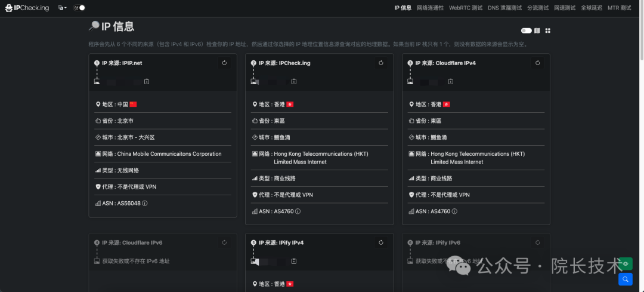Refresh the Cloudflare IPv4 source card
This screenshot has width=644, height=292.
pyautogui.click(x=538, y=63)
